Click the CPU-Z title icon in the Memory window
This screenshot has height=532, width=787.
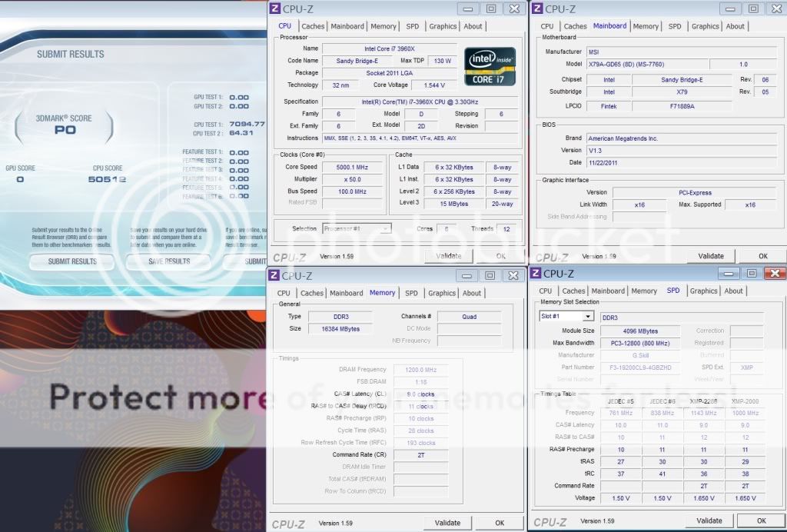pyautogui.click(x=274, y=274)
